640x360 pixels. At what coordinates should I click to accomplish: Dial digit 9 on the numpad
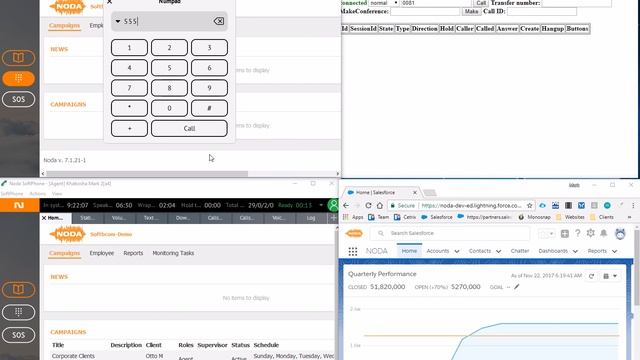pyautogui.click(x=209, y=88)
